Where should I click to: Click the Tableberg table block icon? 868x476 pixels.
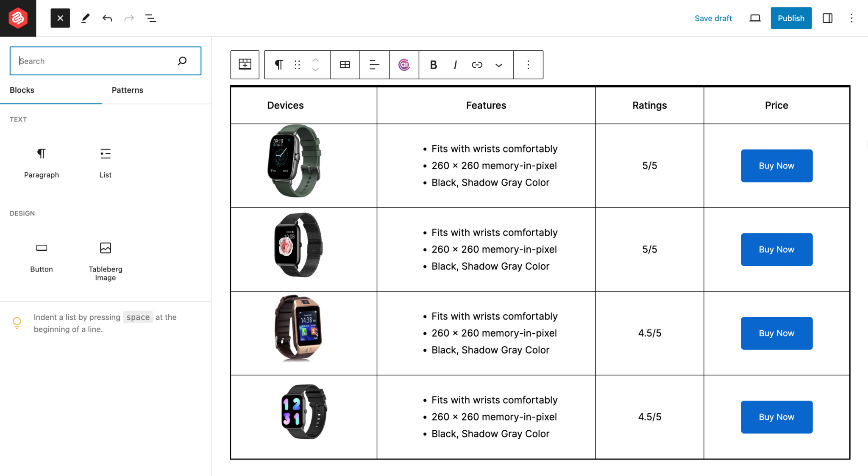point(245,64)
